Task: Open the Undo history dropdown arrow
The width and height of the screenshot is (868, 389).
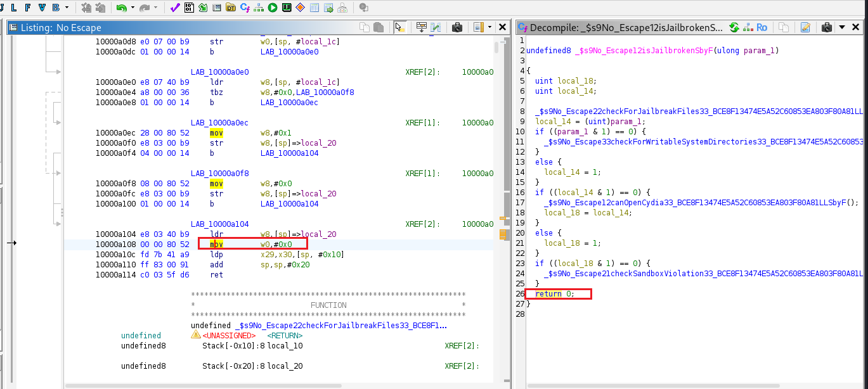Action: [x=133, y=8]
